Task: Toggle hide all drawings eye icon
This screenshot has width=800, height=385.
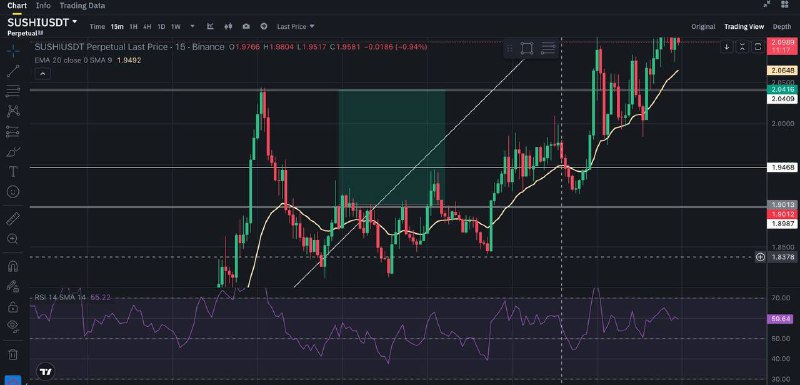Action: click(13, 326)
